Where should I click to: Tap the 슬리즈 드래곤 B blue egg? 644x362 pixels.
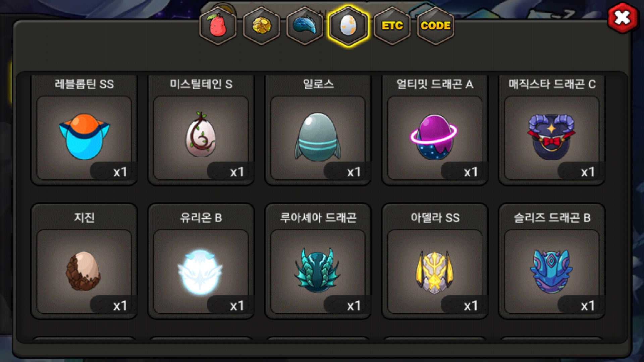pos(552,271)
